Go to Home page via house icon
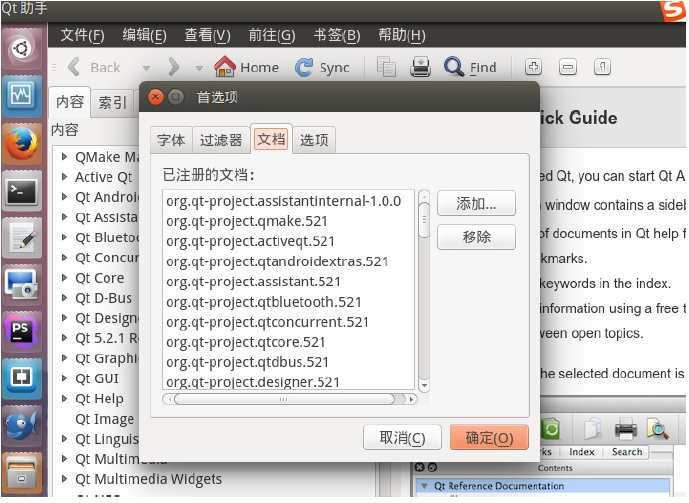Image resolution: width=689 pixels, height=503 pixels. [225, 67]
